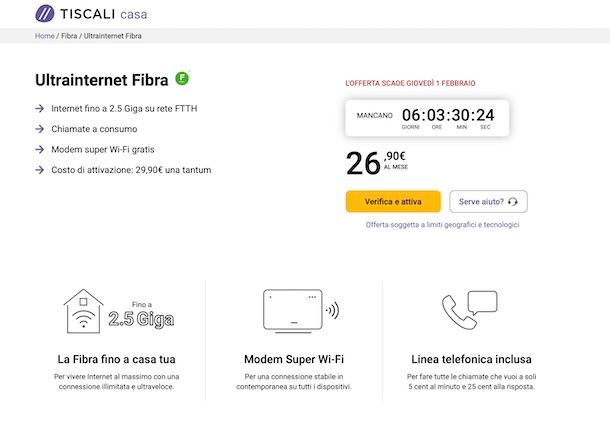This screenshot has height=426, width=610.
Task: Click the arrow beside Costo di attivazione
Action: pyautogui.click(x=40, y=170)
